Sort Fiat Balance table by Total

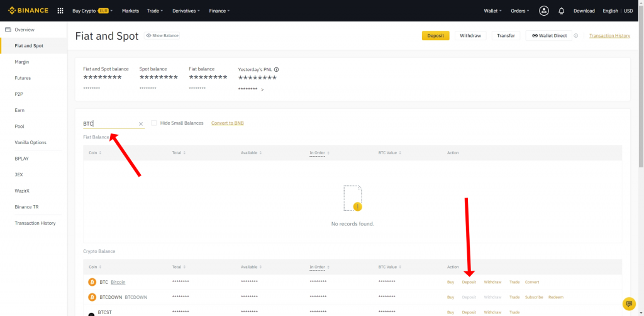pos(179,153)
